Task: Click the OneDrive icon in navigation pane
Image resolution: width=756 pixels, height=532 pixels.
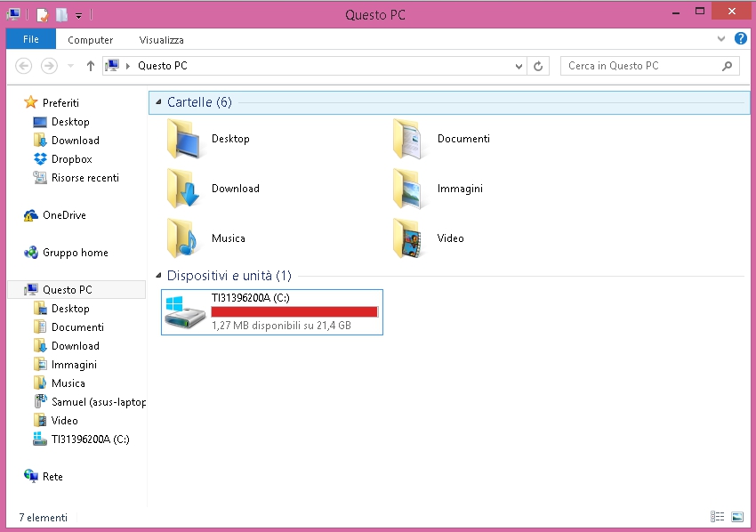Action: tap(31, 215)
